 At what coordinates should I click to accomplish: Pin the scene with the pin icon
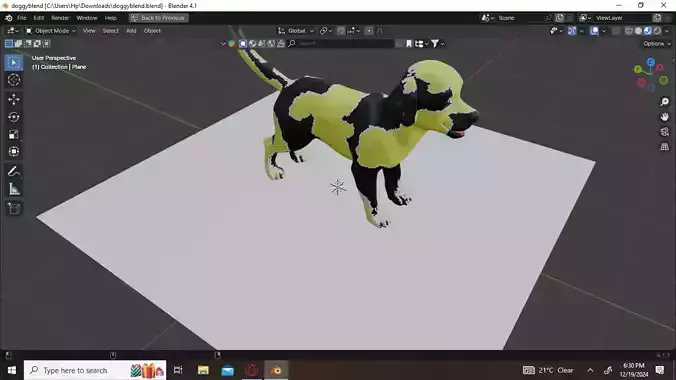[x=548, y=18]
